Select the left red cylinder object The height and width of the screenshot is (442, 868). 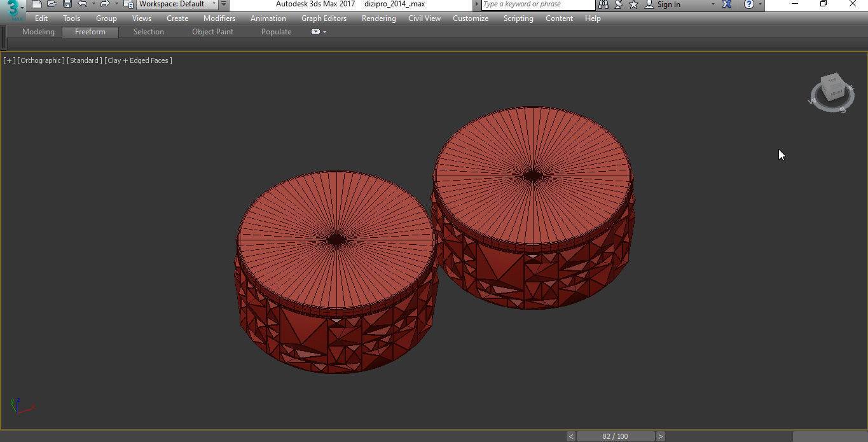click(x=336, y=272)
